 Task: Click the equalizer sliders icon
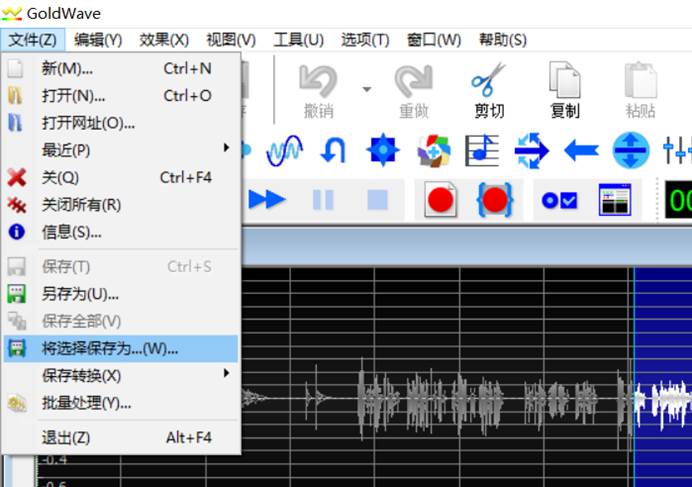(x=677, y=151)
